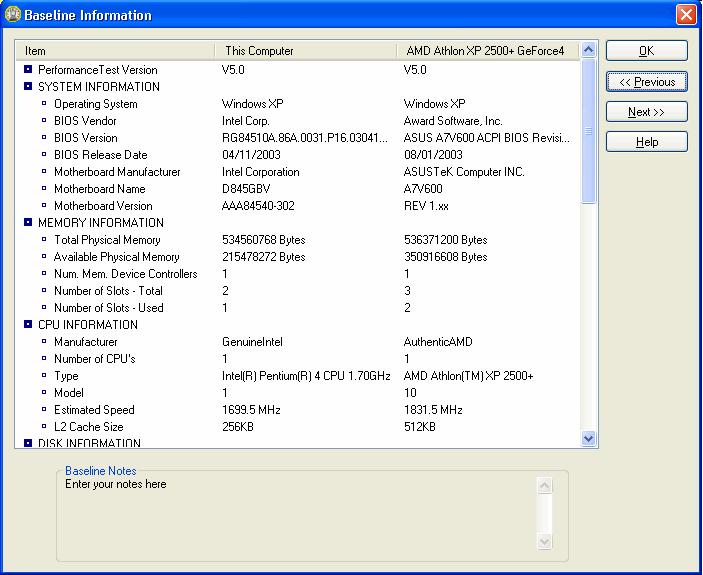Click the blue square bullet beside SYSTEM INFORMATION
703x575 pixels.
(x=28, y=86)
